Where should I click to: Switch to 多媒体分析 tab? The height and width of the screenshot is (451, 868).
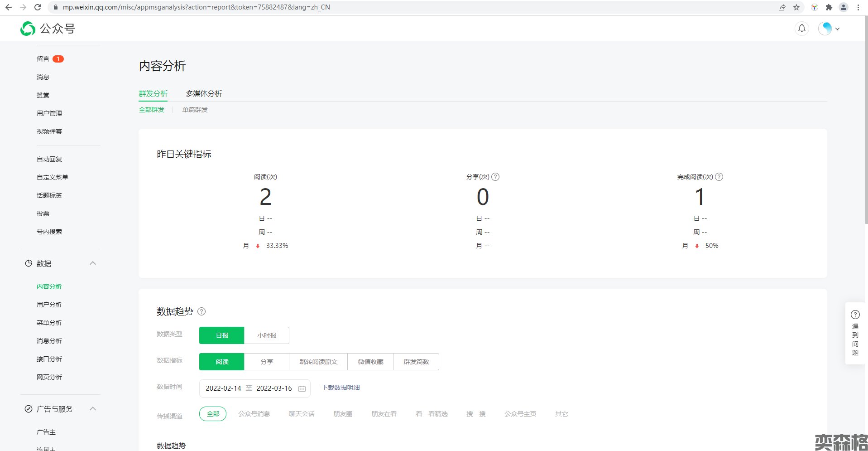tap(204, 93)
